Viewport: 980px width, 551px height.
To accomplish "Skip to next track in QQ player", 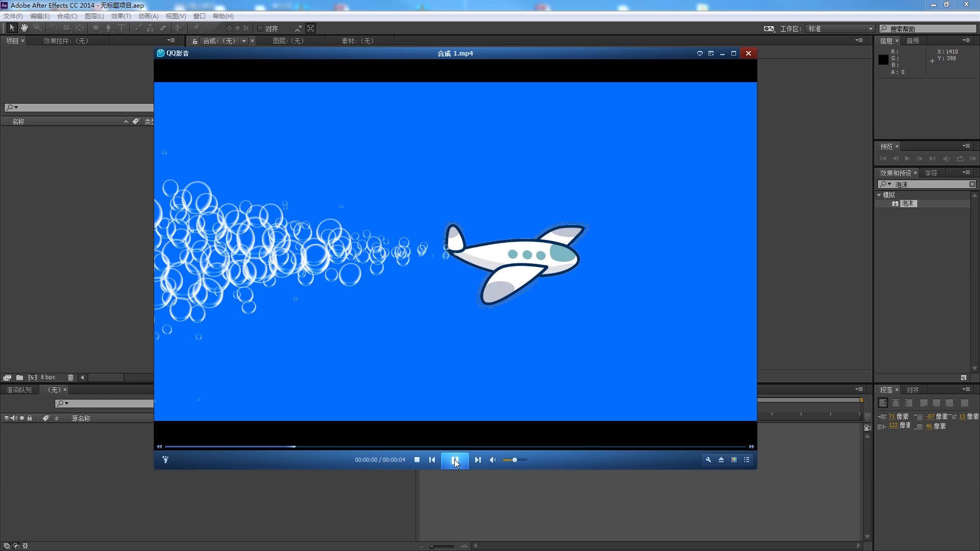I will (x=478, y=460).
